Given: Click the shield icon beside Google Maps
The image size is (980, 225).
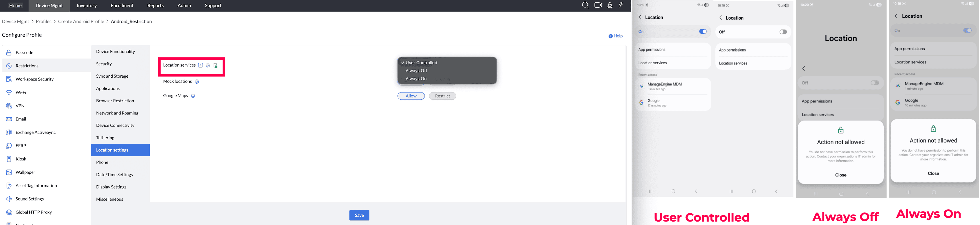Looking at the screenshot, I should [193, 96].
